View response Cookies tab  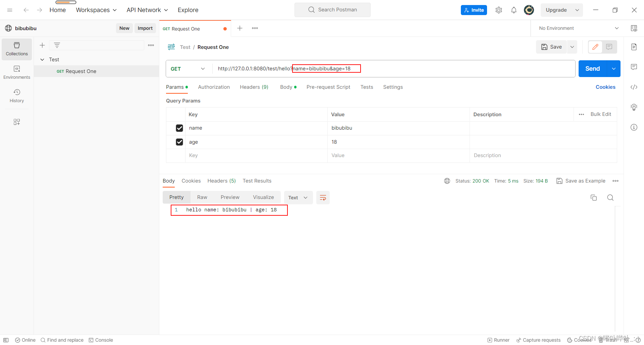(191, 181)
